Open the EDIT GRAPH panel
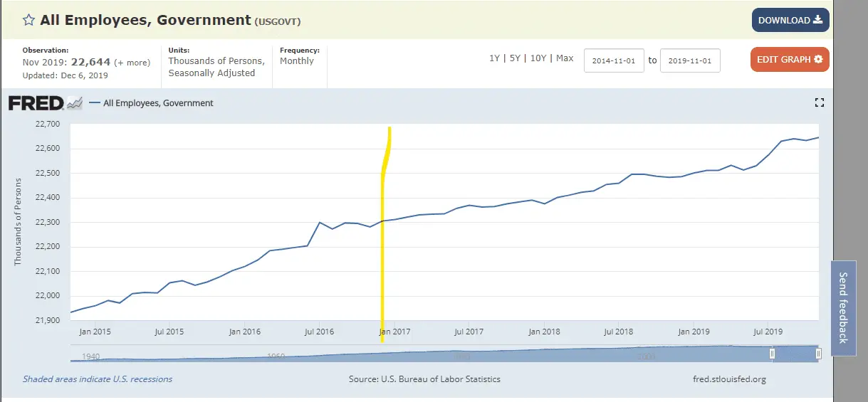 pos(789,60)
